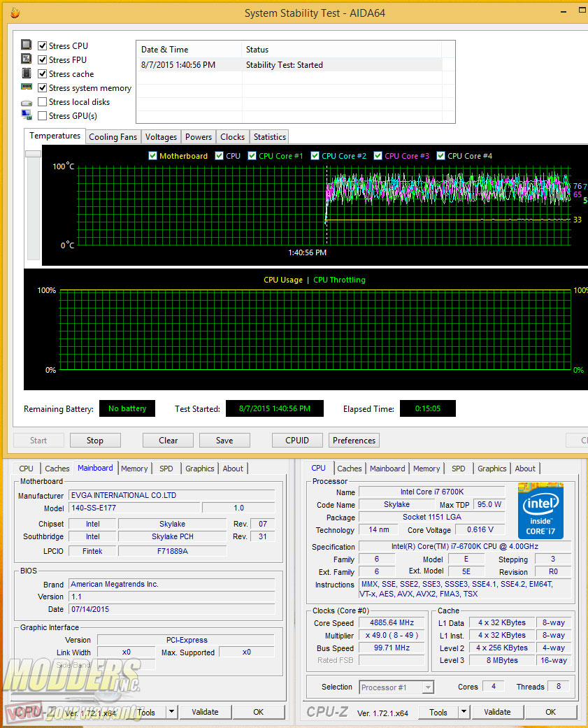Viewport: 588px width, 728px height.
Task: Expand Tools dropdown arrow in right CPU-Z window
Action: tap(463, 712)
